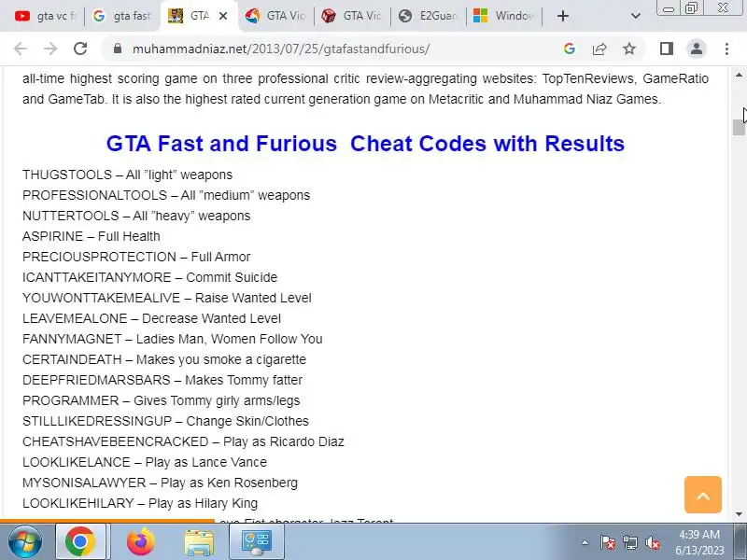Switch to the 'gta fast' Google tab
Screen dimensions: 747x560
122,16
